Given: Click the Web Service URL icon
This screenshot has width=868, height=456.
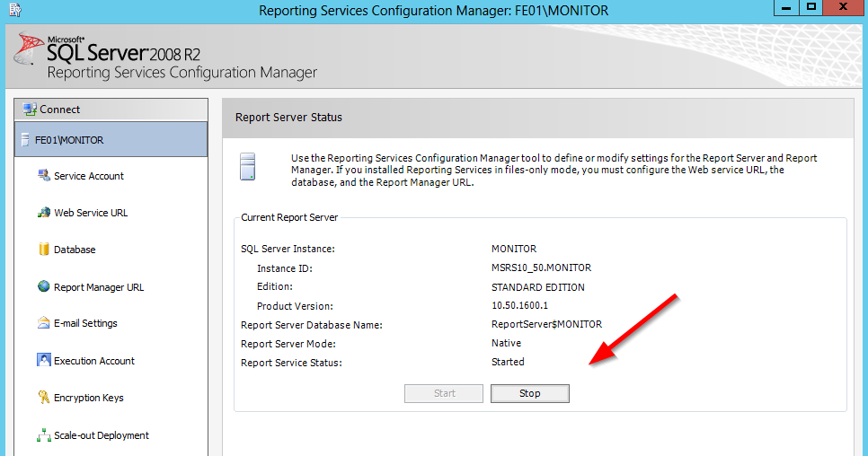Looking at the screenshot, I should [44, 212].
